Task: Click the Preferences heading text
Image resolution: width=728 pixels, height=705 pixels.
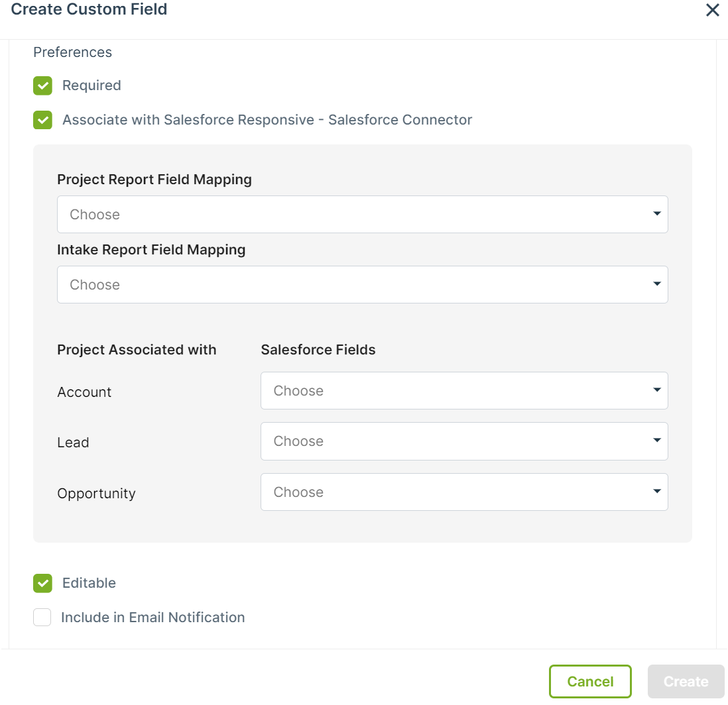Action: pos(72,52)
